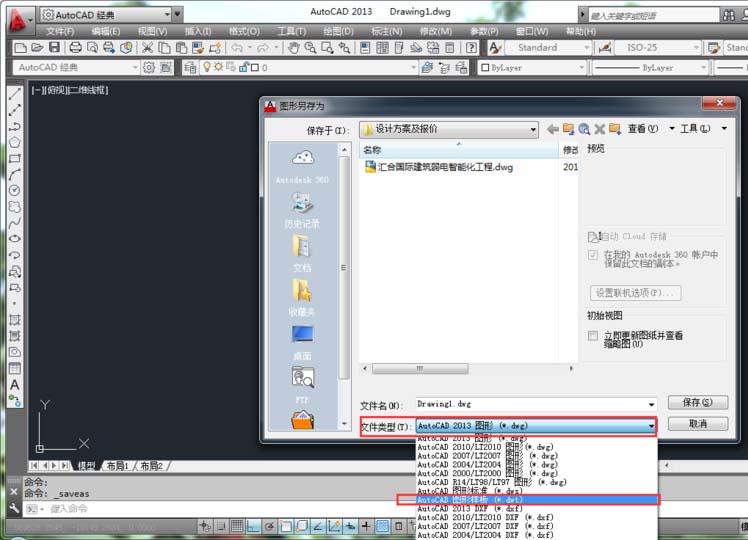Click Create New Folder icon in dialog

tap(615, 129)
